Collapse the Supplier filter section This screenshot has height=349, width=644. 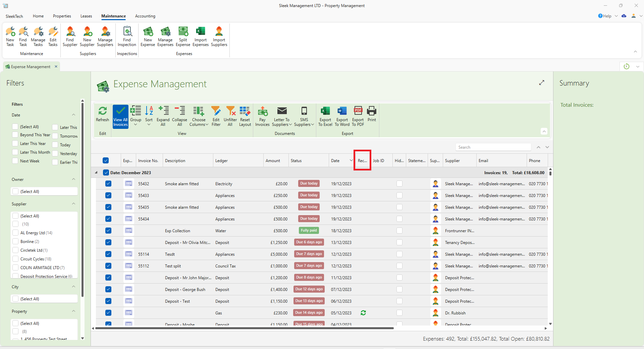tap(73, 204)
